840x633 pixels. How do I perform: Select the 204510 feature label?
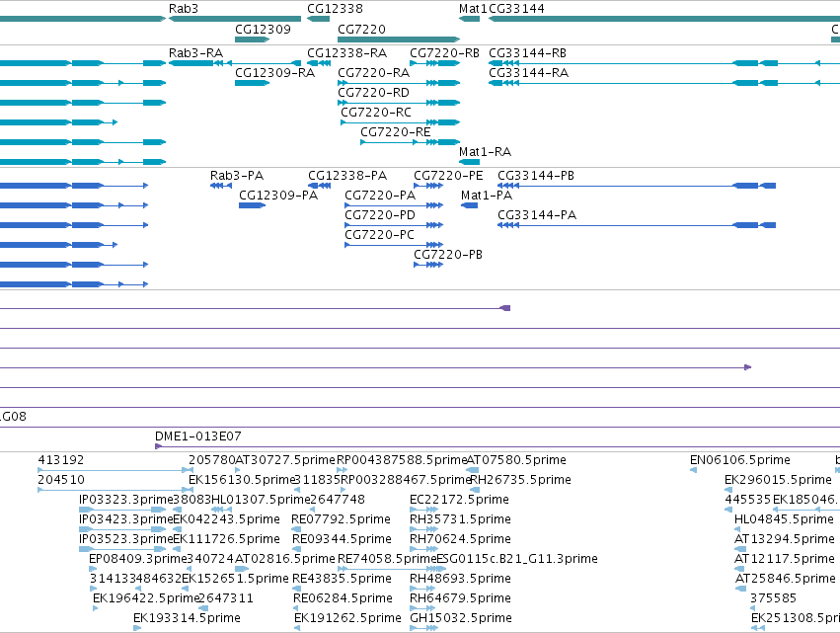61,480
